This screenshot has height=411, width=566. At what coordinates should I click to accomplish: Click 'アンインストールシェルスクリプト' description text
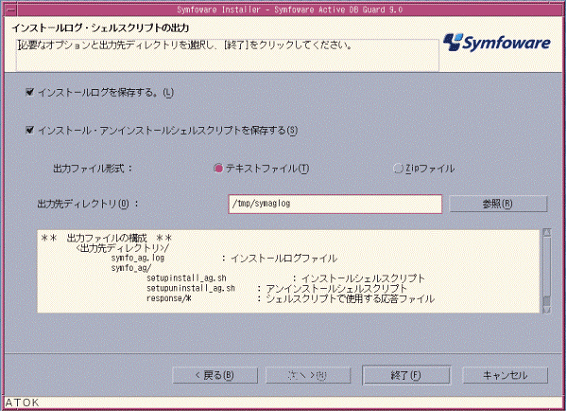click(x=336, y=289)
